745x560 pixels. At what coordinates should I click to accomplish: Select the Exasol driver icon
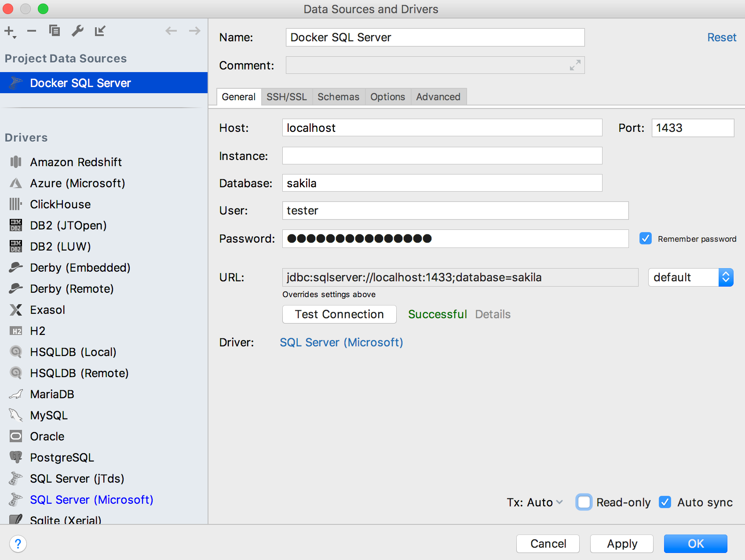point(16,309)
